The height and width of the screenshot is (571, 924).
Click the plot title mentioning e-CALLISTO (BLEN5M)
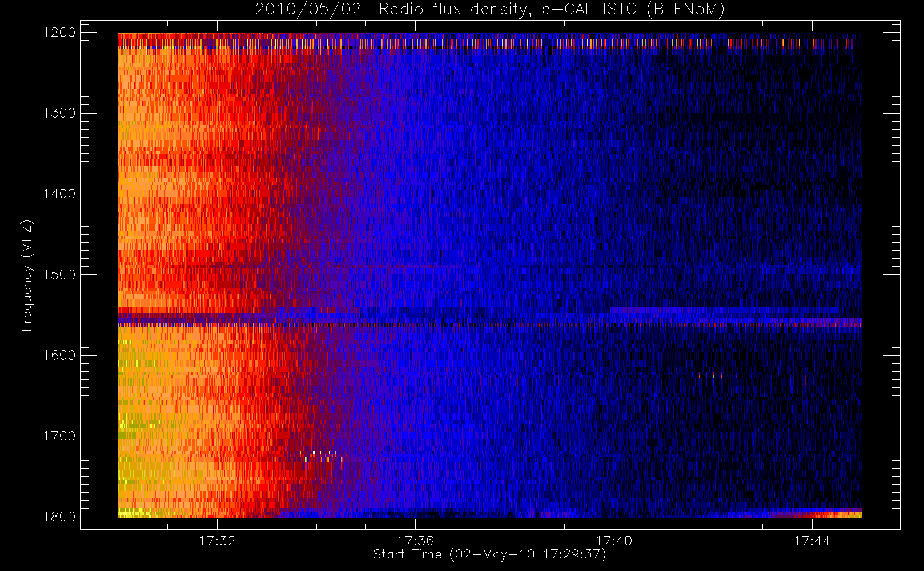coord(490,10)
